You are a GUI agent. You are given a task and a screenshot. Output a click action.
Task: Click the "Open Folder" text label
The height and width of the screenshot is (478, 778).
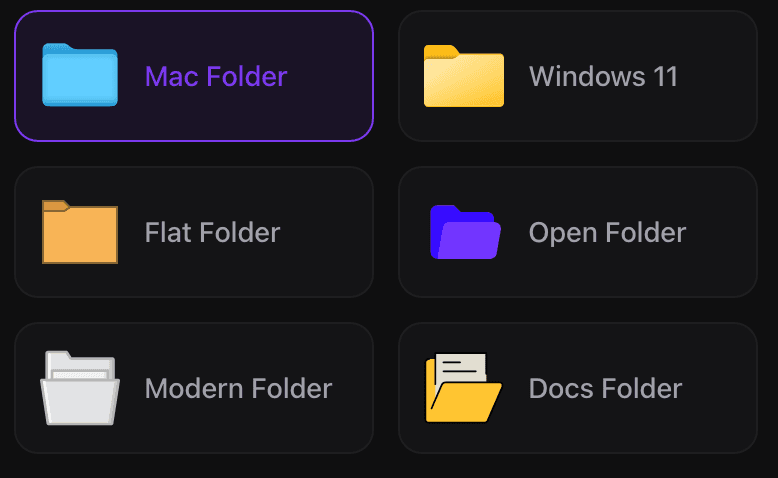[x=607, y=232]
